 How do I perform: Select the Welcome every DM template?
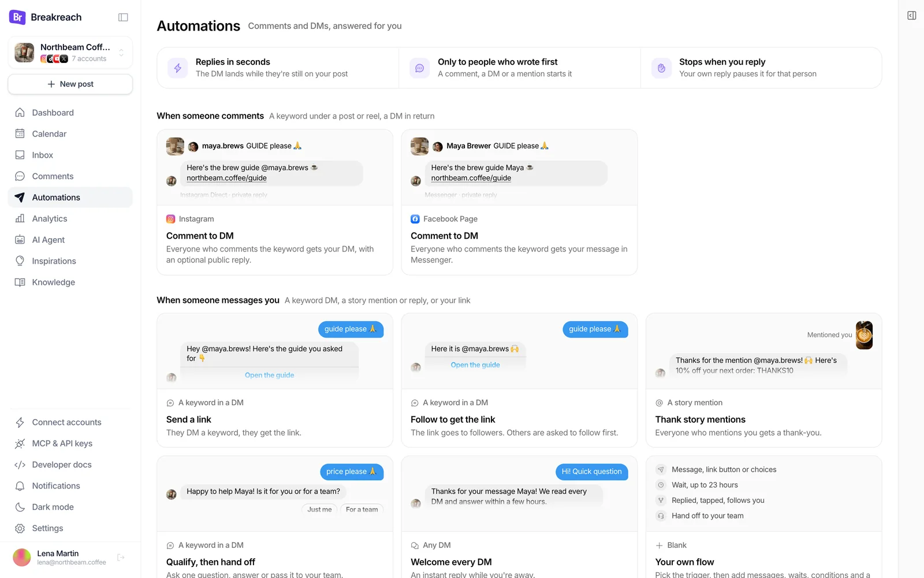pos(519,517)
